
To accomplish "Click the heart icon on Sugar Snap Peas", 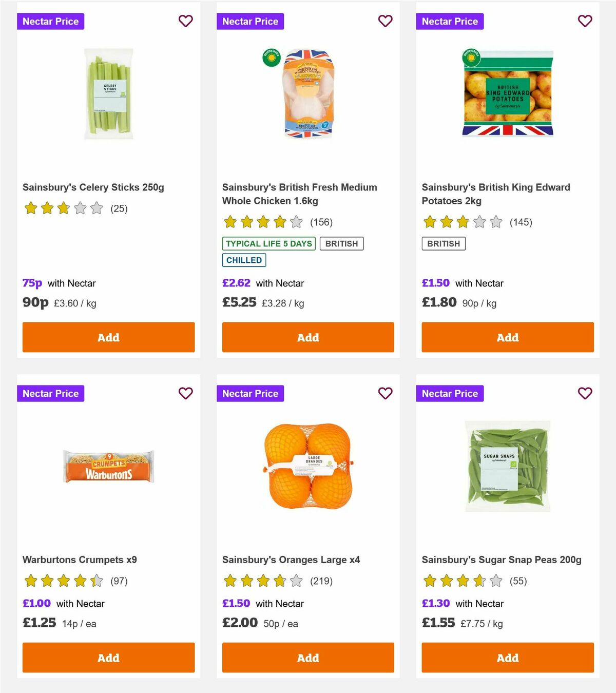I will tap(585, 393).
